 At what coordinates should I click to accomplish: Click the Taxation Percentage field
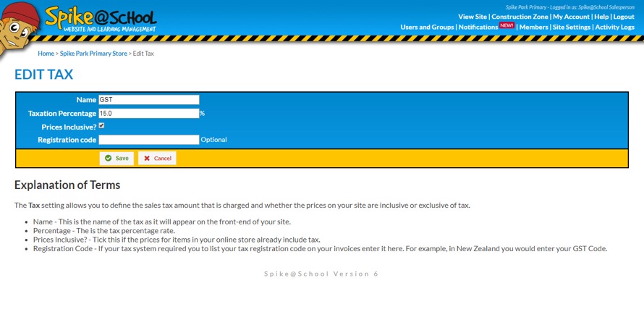[x=148, y=114]
